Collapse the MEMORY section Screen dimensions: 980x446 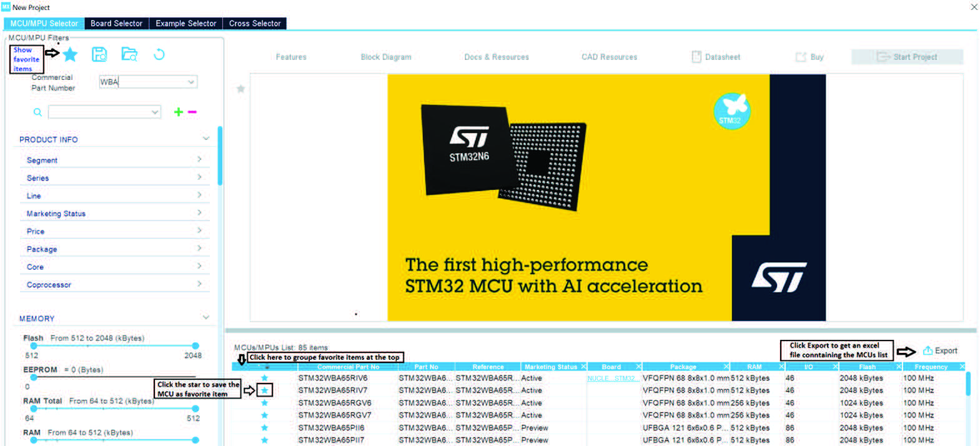(206, 318)
